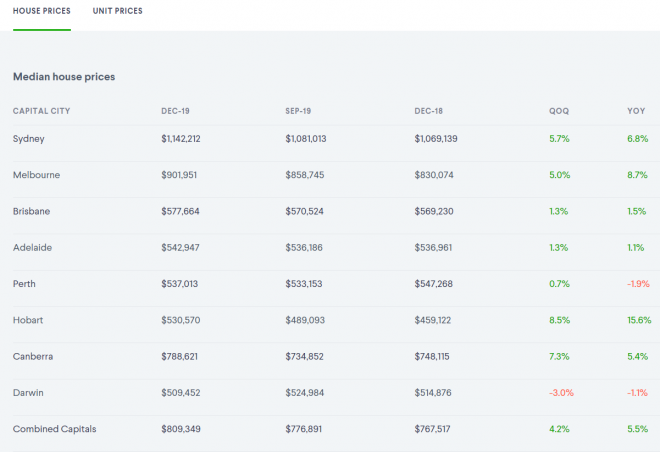This screenshot has height=452, width=660.
Task: Select the Sydney row label
Action: [29, 138]
